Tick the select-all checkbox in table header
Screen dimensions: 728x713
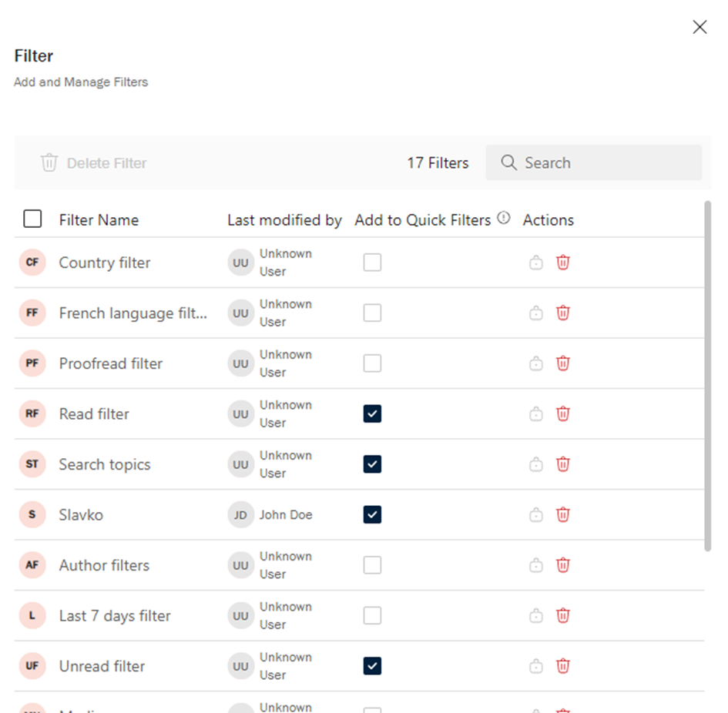[x=32, y=219]
